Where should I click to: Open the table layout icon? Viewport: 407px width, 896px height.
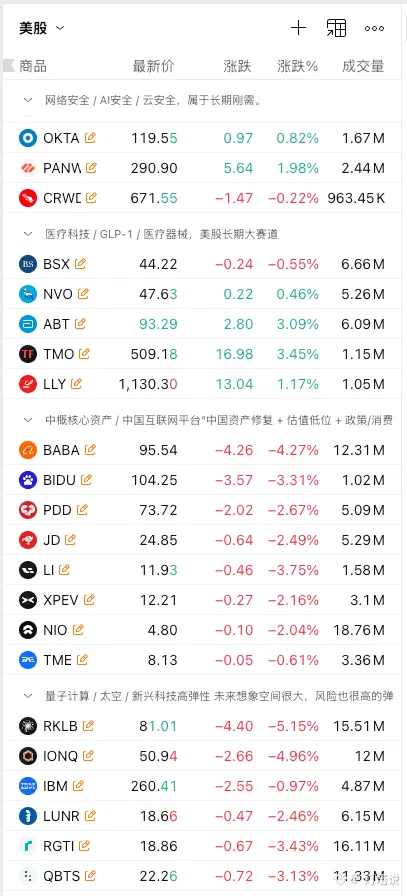tap(336, 28)
